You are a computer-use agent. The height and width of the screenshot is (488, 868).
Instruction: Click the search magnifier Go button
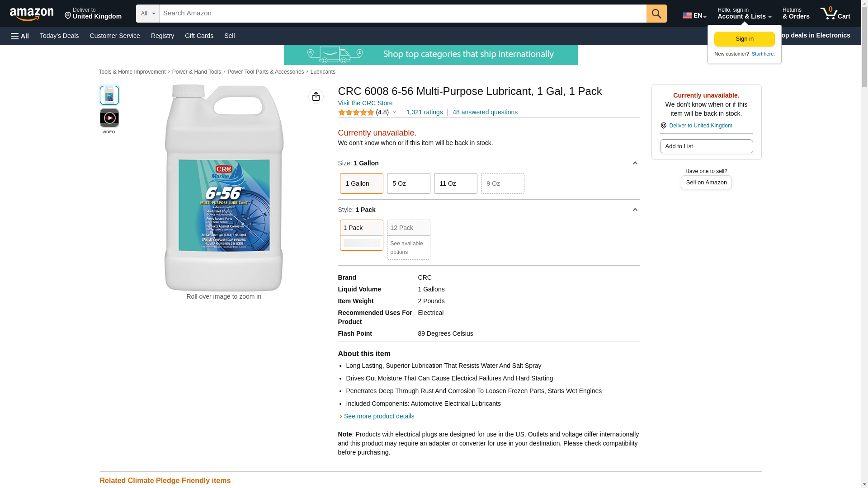click(656, 14)
